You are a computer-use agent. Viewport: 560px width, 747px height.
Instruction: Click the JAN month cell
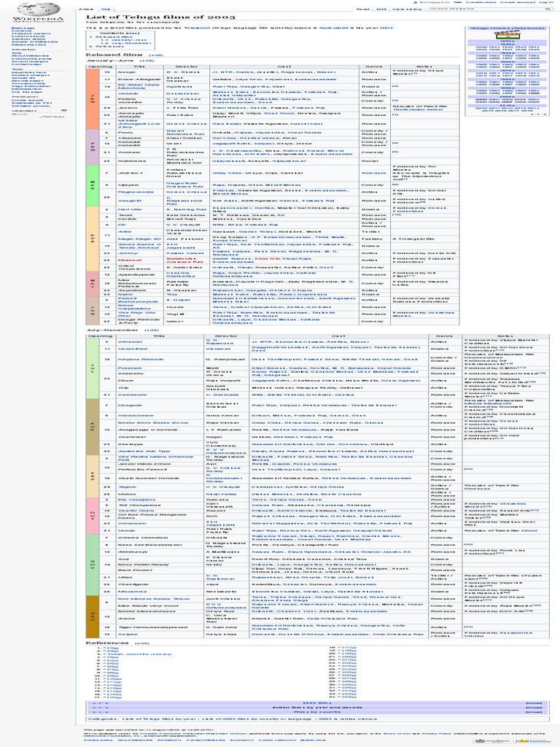pyautogui.click(x=93, y=98)
